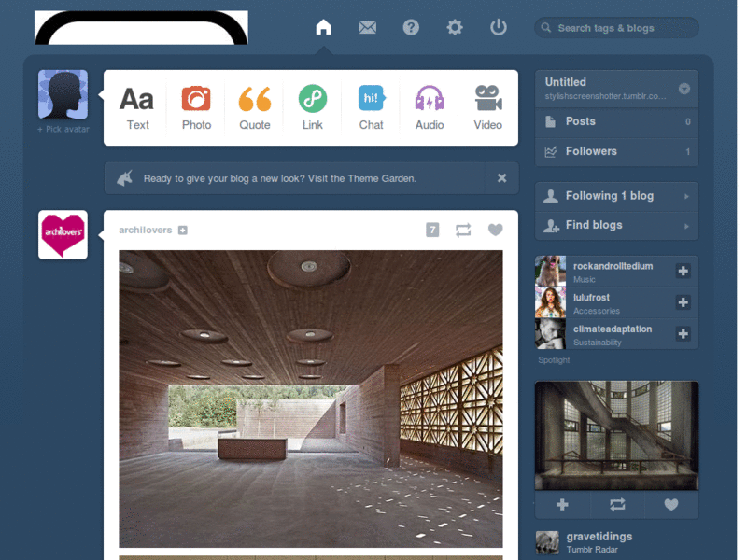
Task: Open the Followers sidebar item
Action: 616,151
